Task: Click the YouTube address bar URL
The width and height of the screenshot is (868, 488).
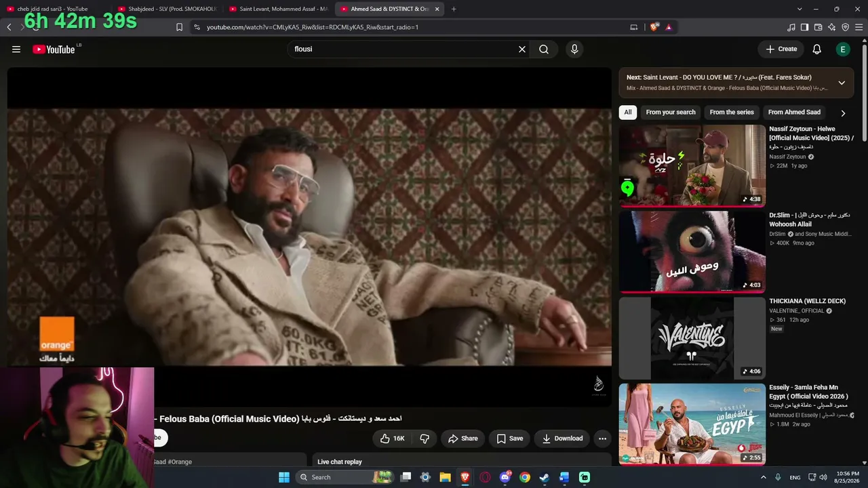Action: (x=312, y=27)
